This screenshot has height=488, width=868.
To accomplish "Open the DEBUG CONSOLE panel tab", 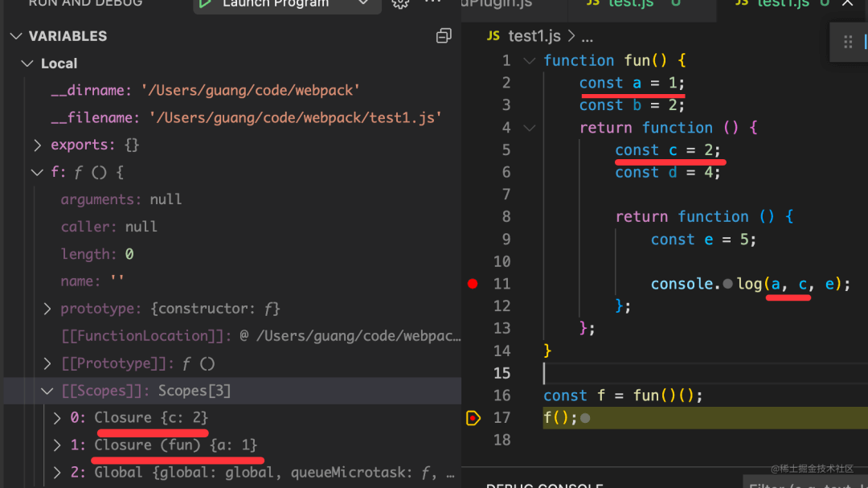I will coord(544,485).
